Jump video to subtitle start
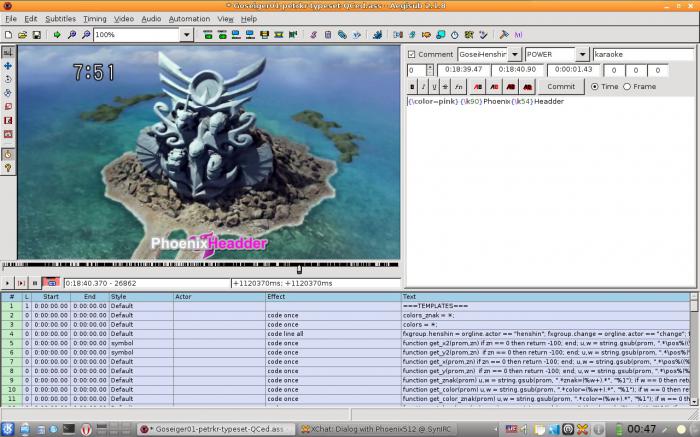Image resolution: width=700 pixels, height=437 pixels. [208, 34]
